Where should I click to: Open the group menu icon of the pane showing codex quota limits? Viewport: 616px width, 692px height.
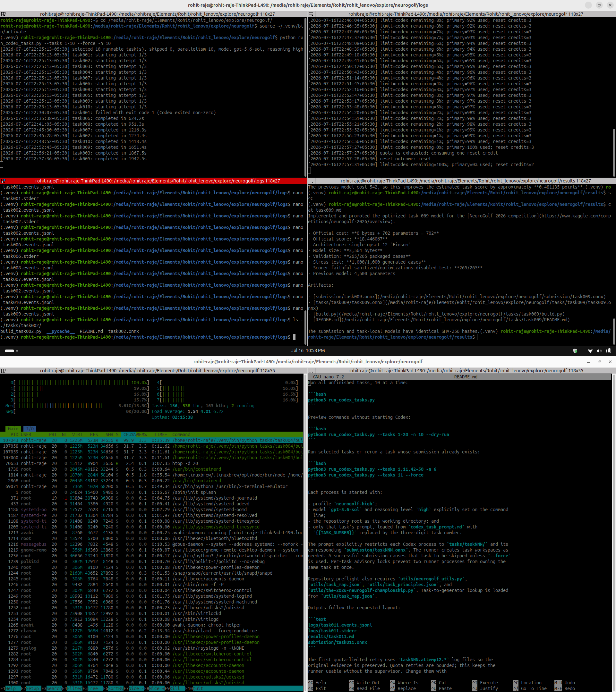(x=311, y=14)
